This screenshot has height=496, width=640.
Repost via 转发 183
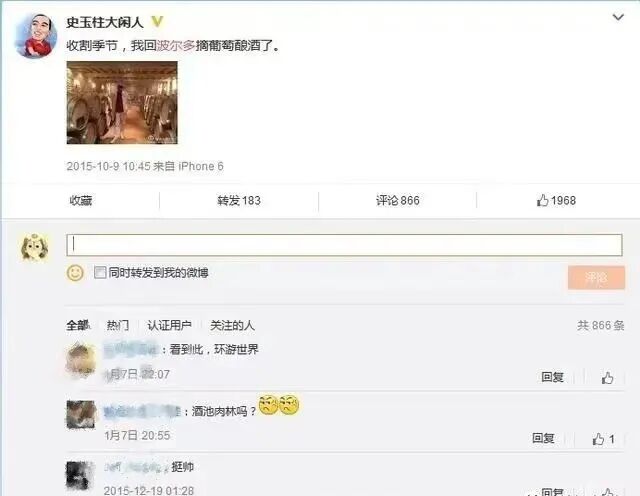pos(239,200)
